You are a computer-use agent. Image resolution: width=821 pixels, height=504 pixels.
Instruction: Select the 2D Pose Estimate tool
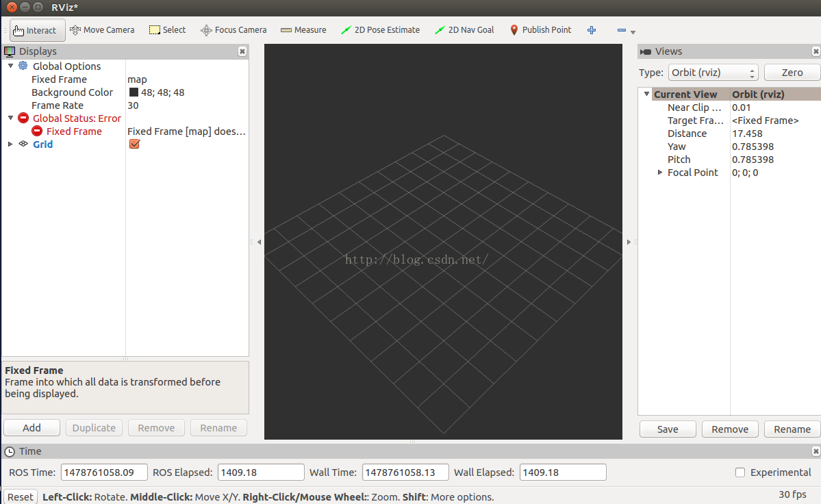pyautogui.click(x=380, y=29)
